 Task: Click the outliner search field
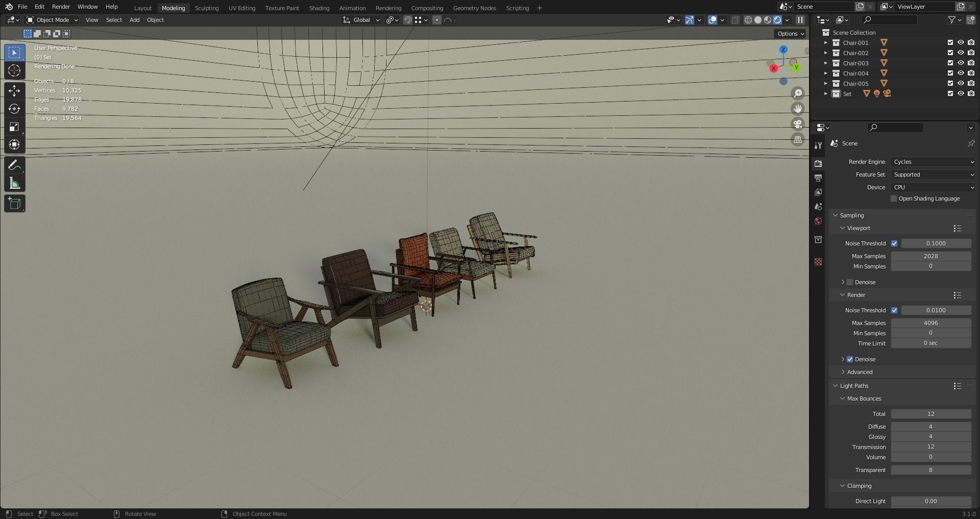pyautogui.click(x=889, y=20)
